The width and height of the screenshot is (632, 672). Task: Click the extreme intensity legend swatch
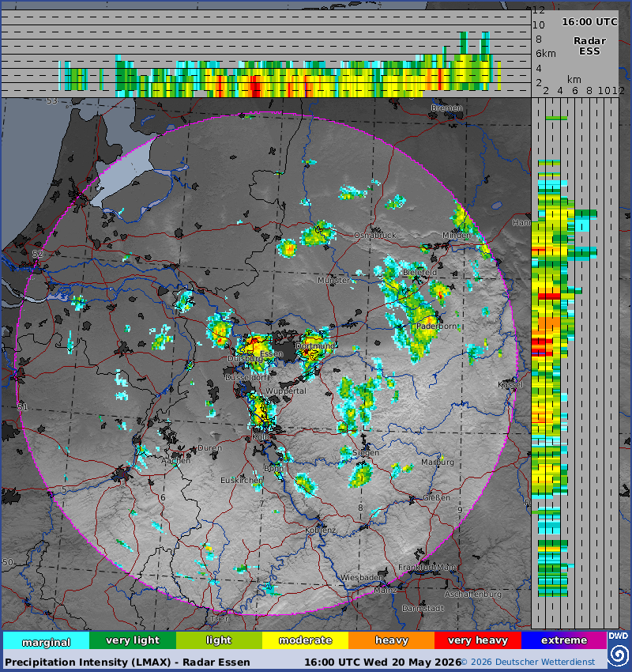[x=564, y=640]
